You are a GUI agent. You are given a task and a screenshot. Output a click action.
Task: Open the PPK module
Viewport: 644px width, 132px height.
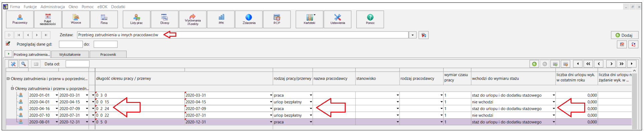(x=221, y=19)
